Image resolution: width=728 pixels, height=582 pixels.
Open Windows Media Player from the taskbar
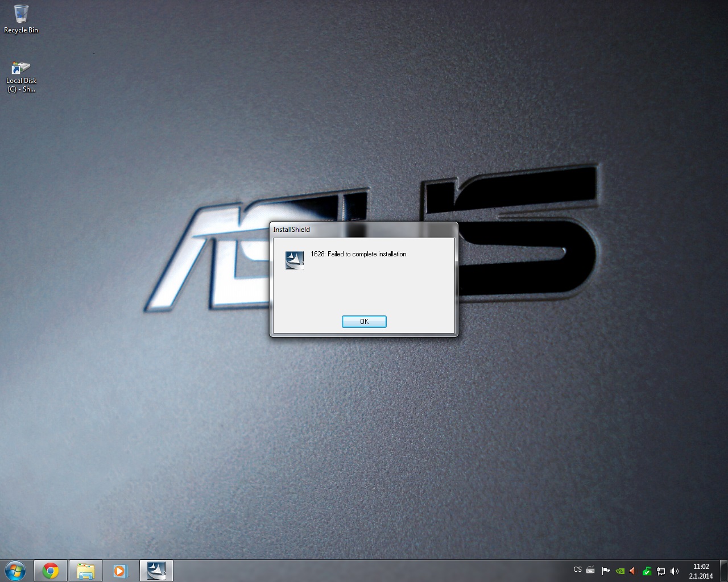tap(121, 571)
